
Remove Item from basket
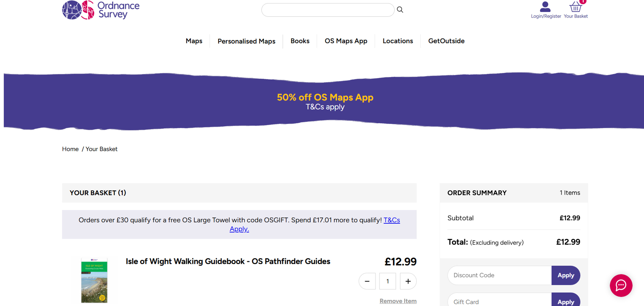398,301
